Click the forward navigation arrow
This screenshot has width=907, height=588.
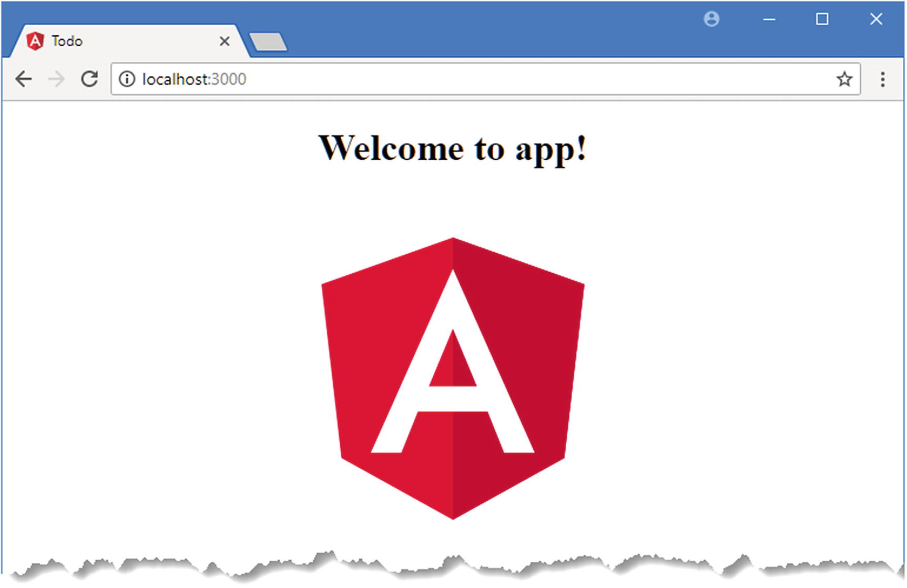click(x=56, y=79)
